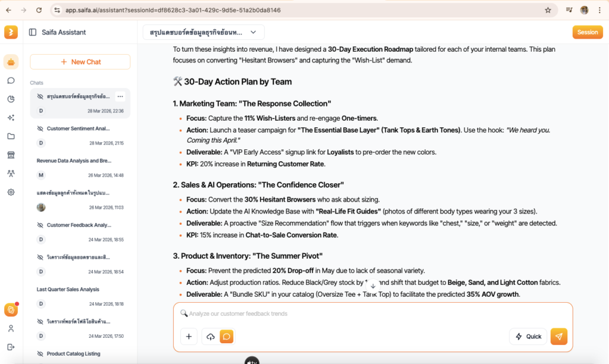This screenshot has width=609, height=364.
Task: Click the orange send message button
Action: (x=559, y=337)
